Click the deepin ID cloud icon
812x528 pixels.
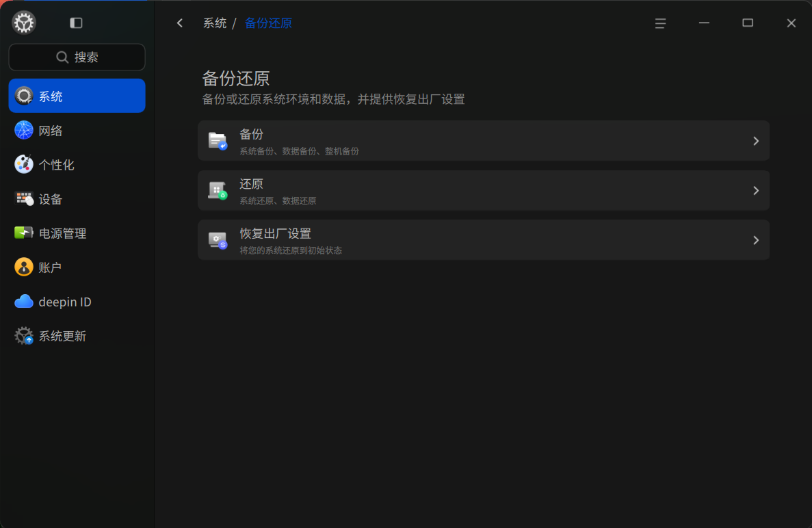click(24, 301)
